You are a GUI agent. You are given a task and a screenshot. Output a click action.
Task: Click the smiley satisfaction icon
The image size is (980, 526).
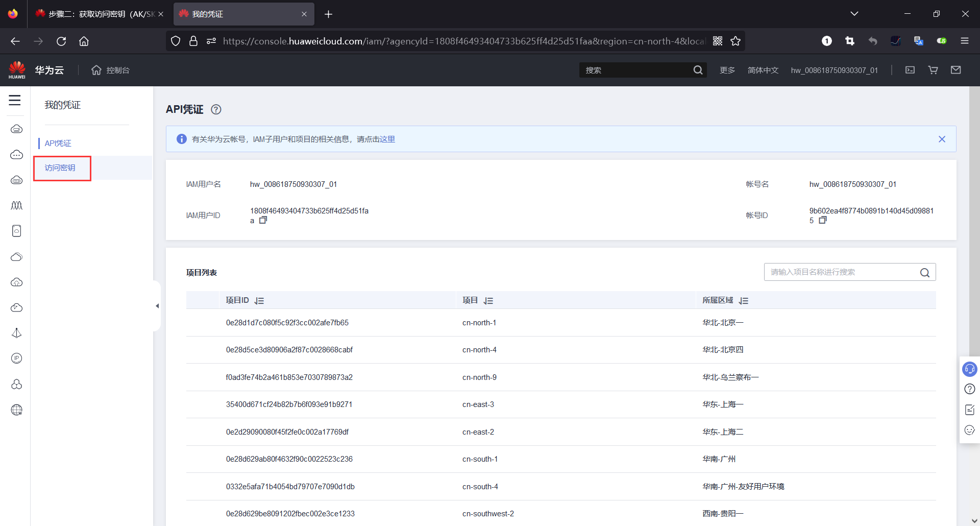point(970,430)
